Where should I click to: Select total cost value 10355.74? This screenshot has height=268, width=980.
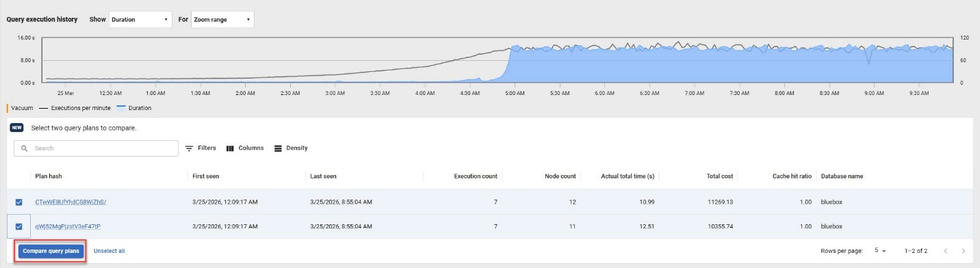click(x=720, y=227)
